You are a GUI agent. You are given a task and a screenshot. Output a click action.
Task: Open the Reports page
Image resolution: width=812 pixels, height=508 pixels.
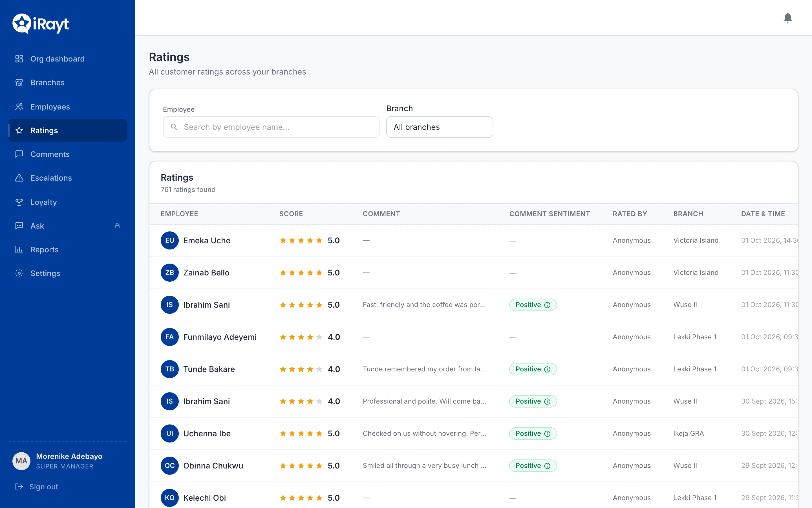tap(67, 250)
